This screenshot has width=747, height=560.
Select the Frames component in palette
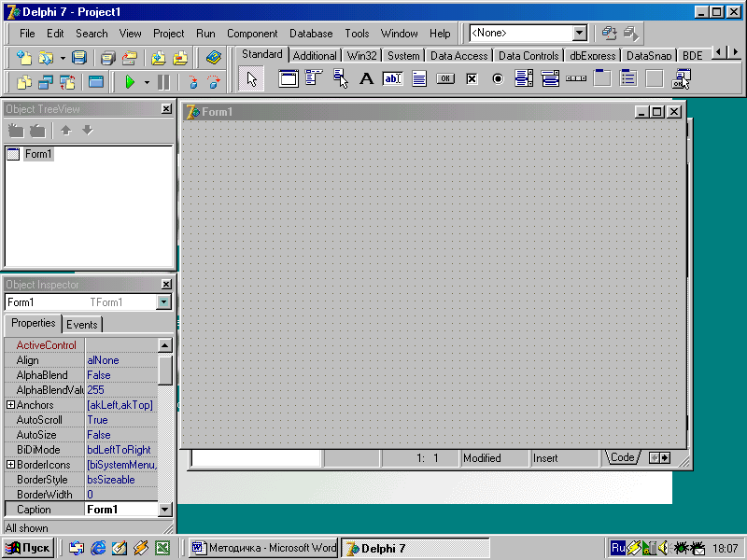coord(289,78)
